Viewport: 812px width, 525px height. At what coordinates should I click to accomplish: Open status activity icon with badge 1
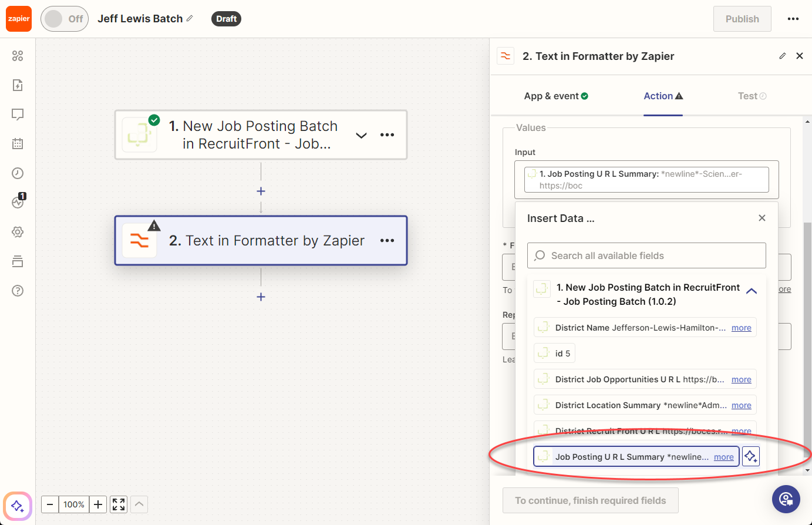pos(18,201)
